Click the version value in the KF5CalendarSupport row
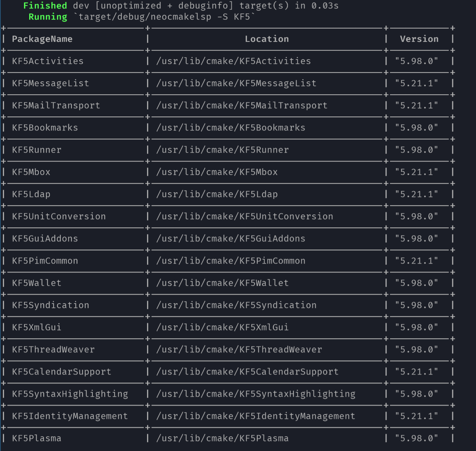Screen dimensions: 476x451 point(416,372)
